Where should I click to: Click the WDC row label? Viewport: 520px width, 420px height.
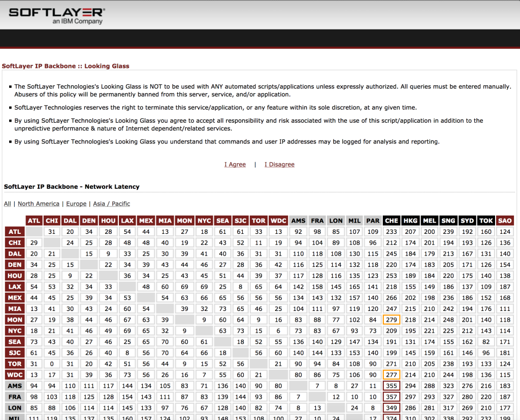(x=15, y=375)
